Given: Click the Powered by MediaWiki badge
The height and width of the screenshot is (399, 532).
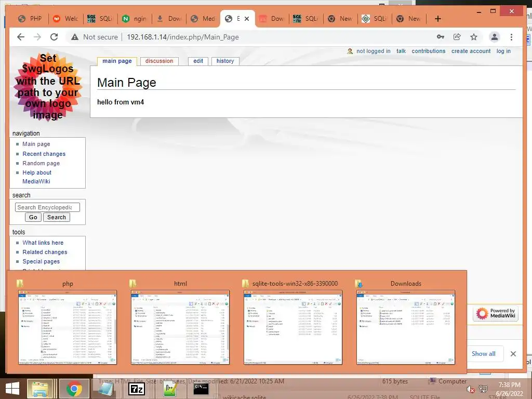Looking at the screenshot, I should pos(496,313).
